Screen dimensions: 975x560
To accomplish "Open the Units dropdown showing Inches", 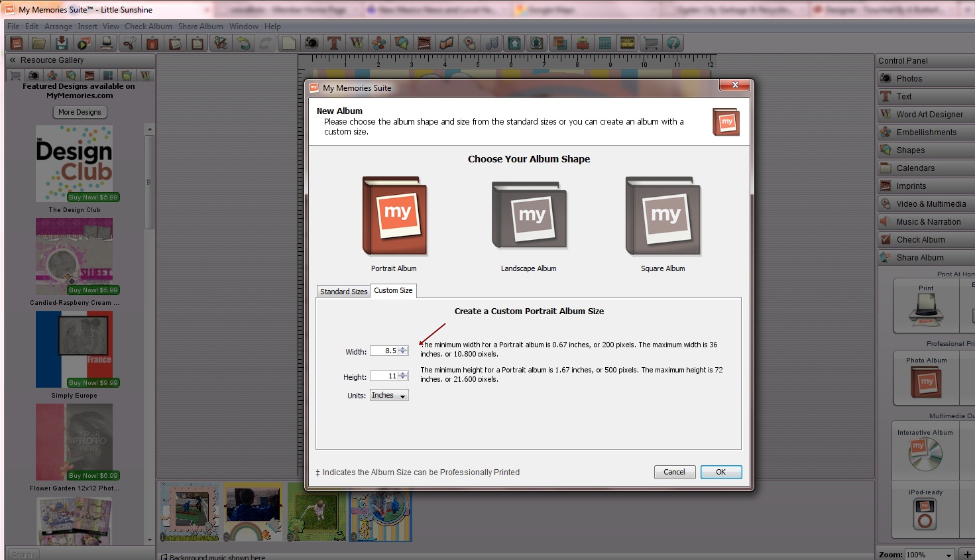I will tap(389, 396).
